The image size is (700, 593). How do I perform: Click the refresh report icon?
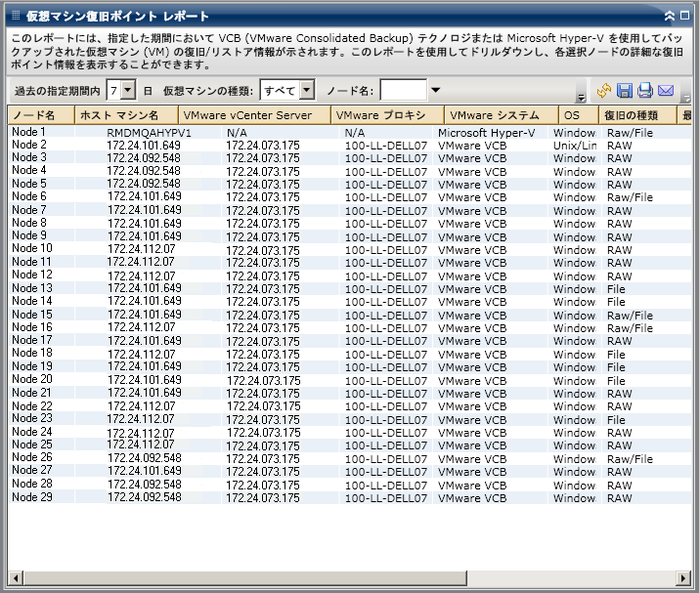click(604, 91)
